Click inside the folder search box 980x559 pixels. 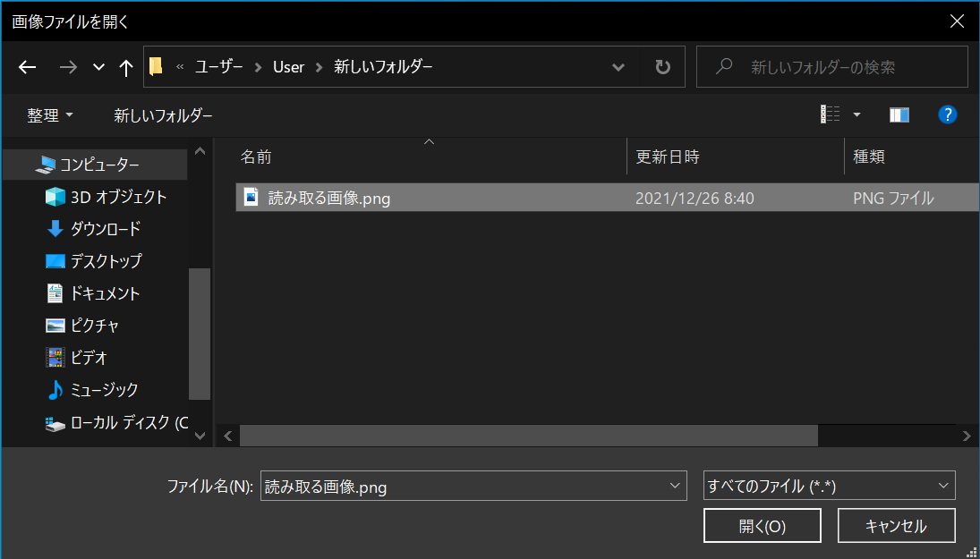(x=831, y=66)
